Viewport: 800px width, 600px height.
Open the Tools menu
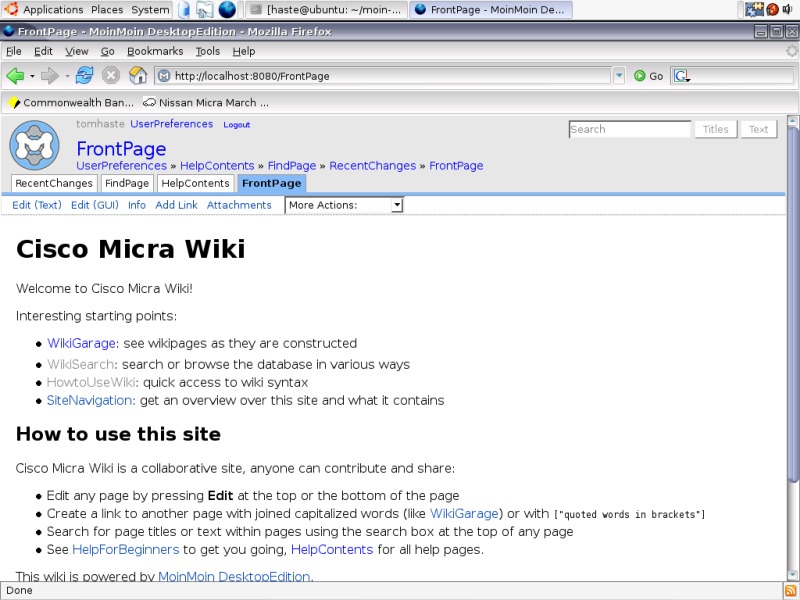[x=208, y=51]
